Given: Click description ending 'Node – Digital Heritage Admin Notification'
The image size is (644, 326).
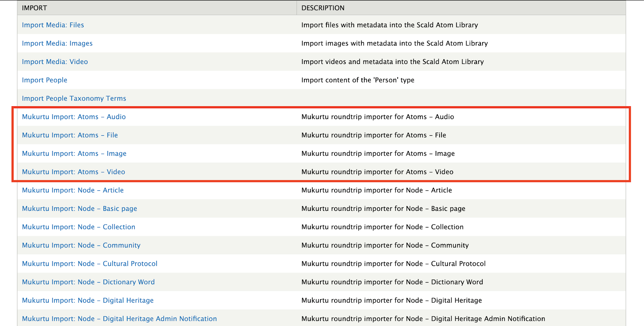Looking at the screenshot, I should point(423,319).
